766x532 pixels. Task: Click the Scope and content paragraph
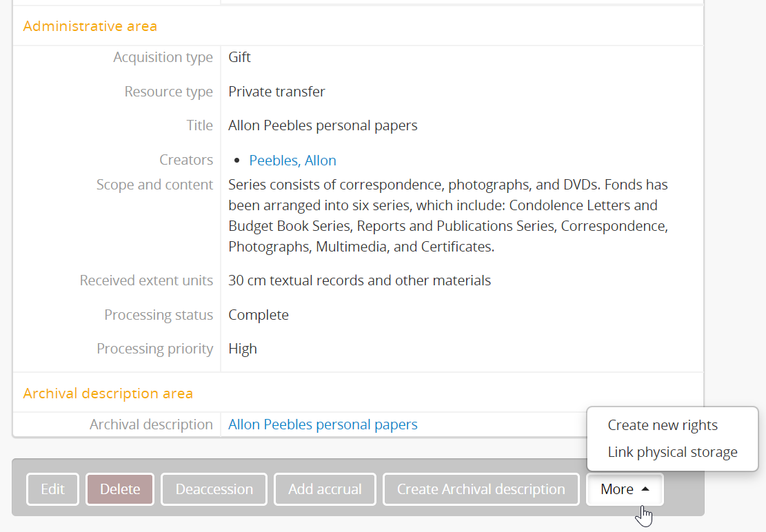tap(448, 216)
